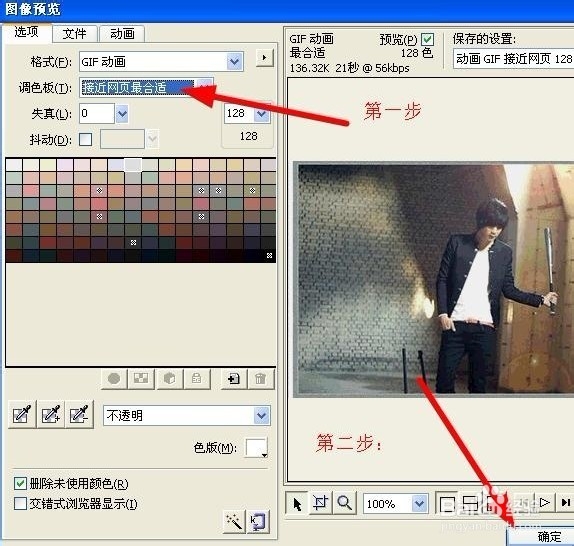Switch to two preview windows view

click(x=470, y=504)
